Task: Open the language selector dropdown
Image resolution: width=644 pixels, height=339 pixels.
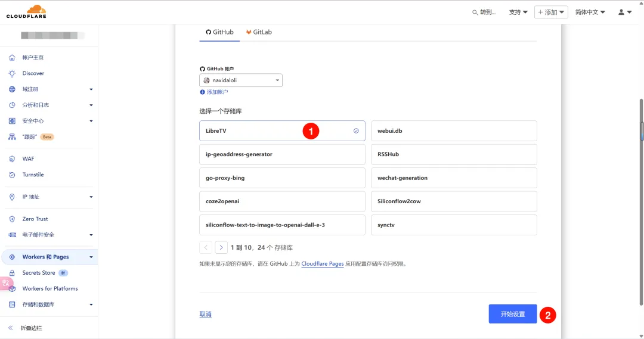Action: click(590, 13)
